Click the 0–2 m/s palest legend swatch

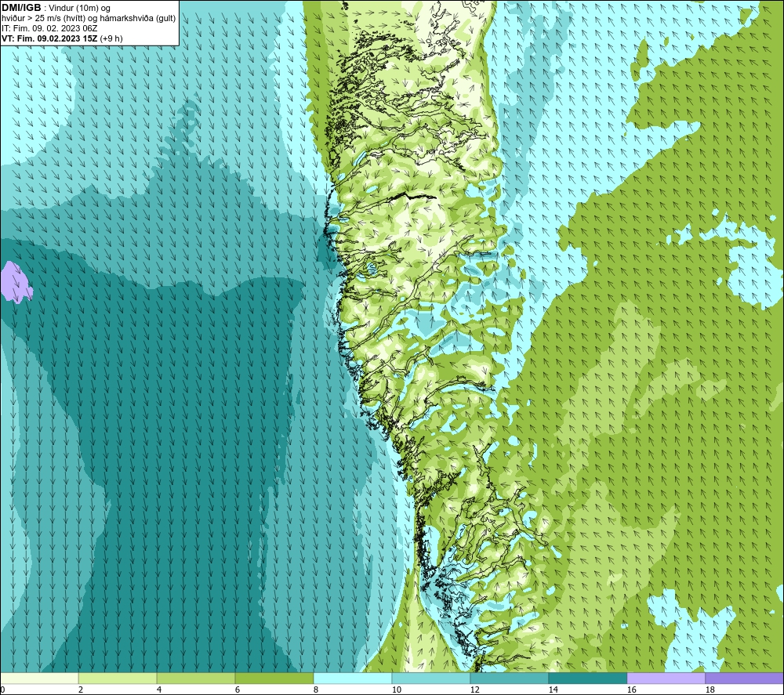coord(39,679)
